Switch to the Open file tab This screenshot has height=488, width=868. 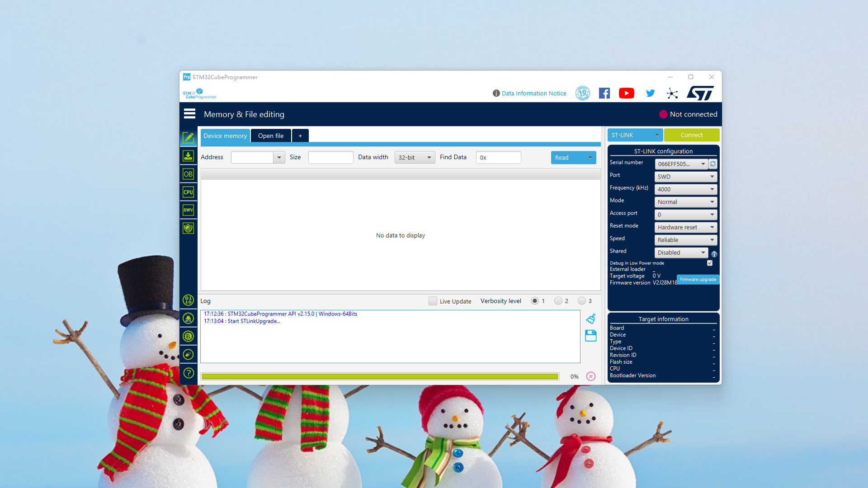pos(271,136)
